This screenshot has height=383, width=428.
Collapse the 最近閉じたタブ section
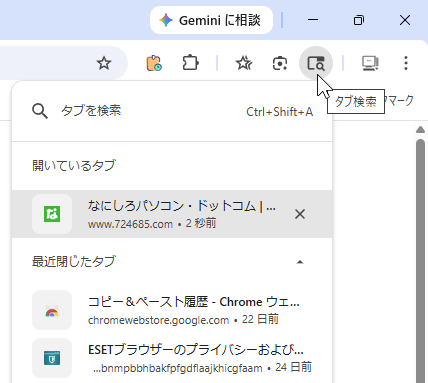300,262
